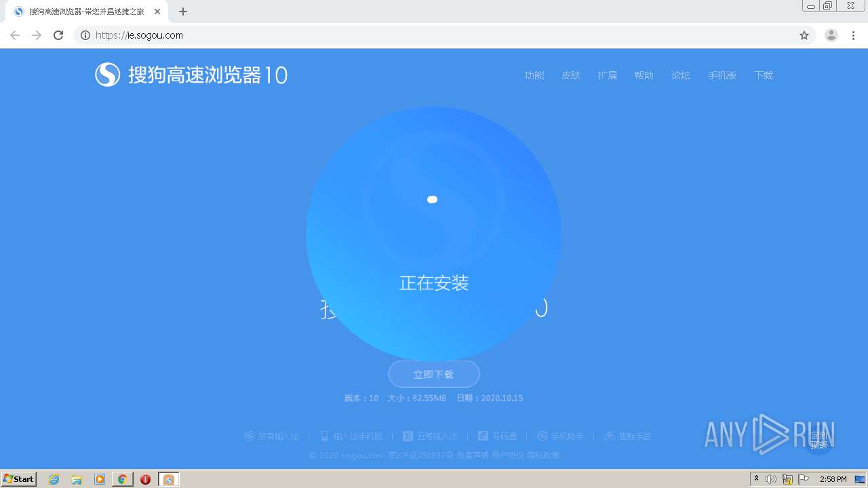The width and height of the screenshot is (868, 488).
Task: Click the 日期：2020.10.15 text
Action: [490, 399]
